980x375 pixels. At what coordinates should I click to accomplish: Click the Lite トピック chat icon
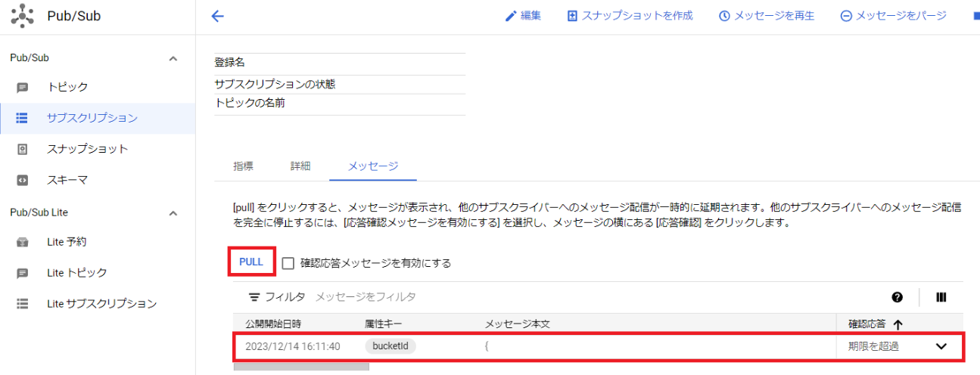coord(23,273)
